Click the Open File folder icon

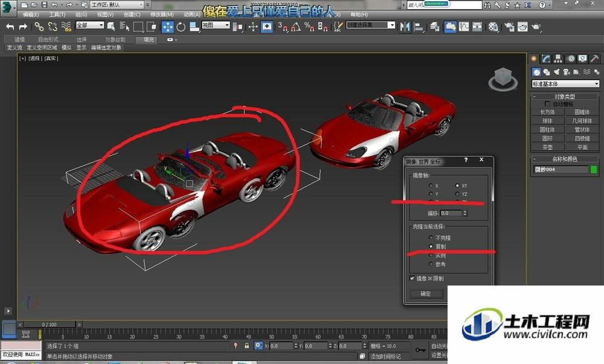pos(34,5)
